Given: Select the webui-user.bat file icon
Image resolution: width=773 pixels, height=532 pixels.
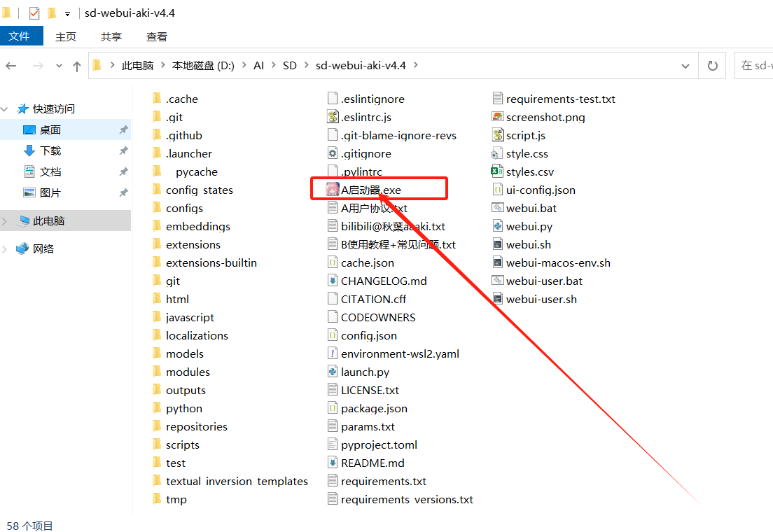Looking at the screenshot, I should [x=497, y=280].
